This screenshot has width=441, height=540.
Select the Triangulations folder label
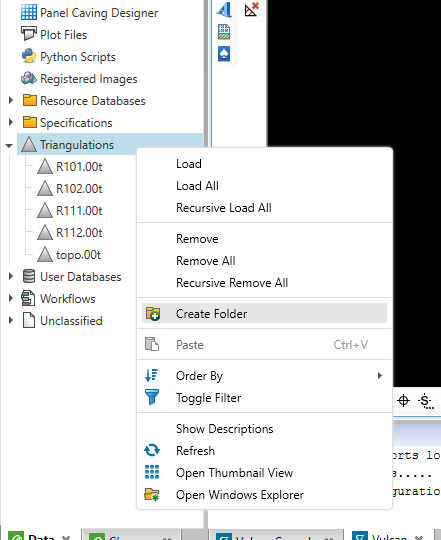click(77, 145)
